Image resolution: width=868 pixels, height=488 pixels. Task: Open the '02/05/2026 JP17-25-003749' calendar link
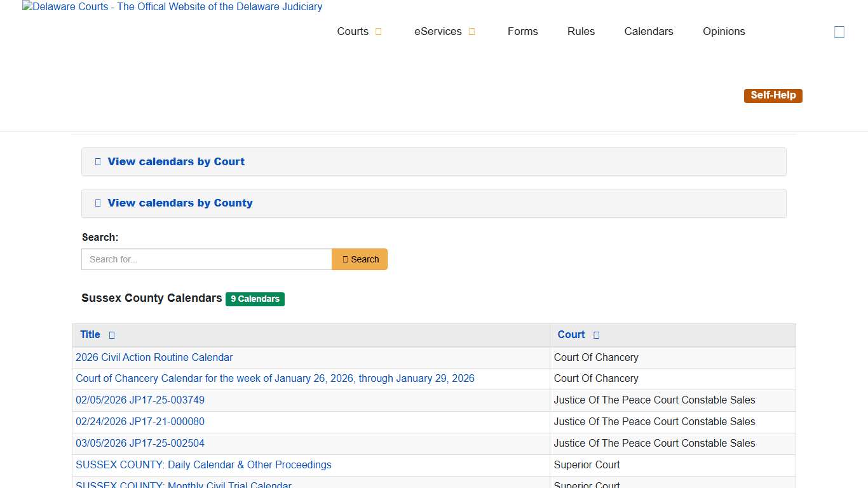click(140, 400)
